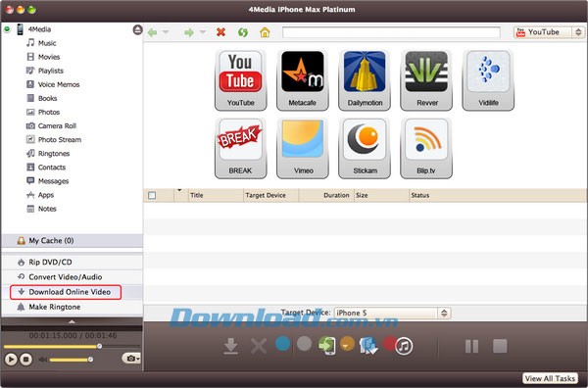Sort the task list by Title column

point(216,195)
